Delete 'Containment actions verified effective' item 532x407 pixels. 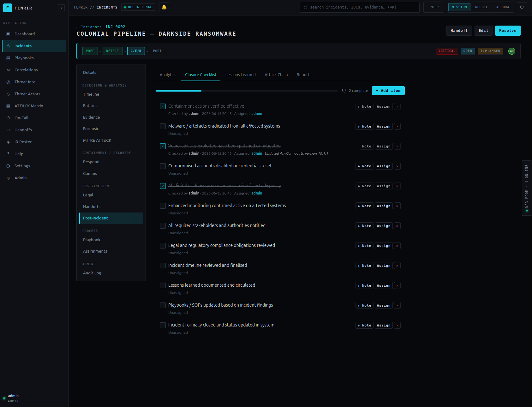(397, 107)
